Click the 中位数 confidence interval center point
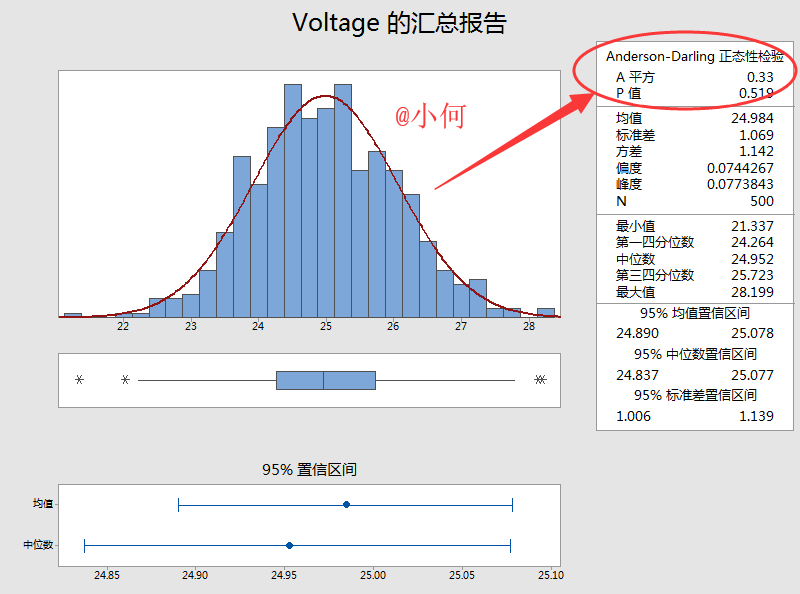The width and height of the screenshot is (800, 594). coord(289,545)
